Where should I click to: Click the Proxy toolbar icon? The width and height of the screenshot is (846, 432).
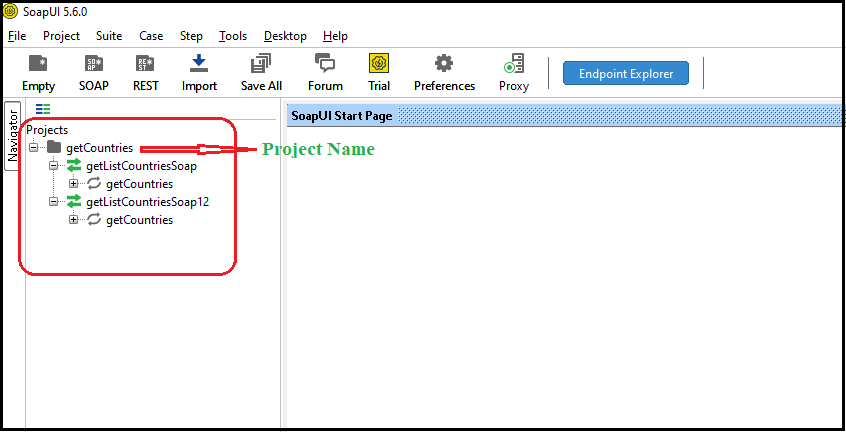[514, 64]
